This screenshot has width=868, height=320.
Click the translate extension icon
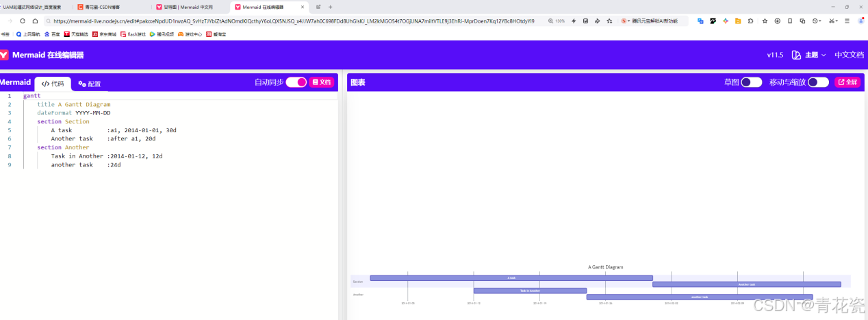pyautogui.click(x=700, y=21)
